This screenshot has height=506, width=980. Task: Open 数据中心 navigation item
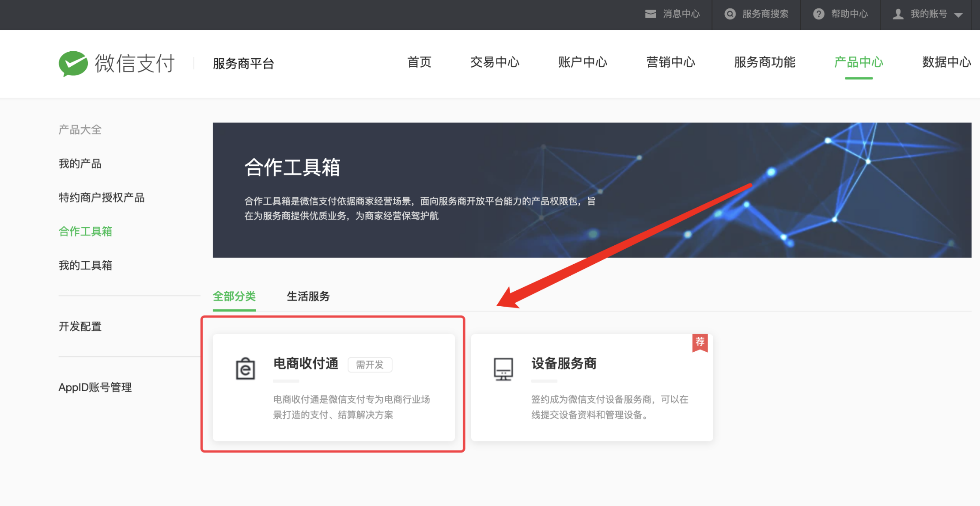pos(946,62)
